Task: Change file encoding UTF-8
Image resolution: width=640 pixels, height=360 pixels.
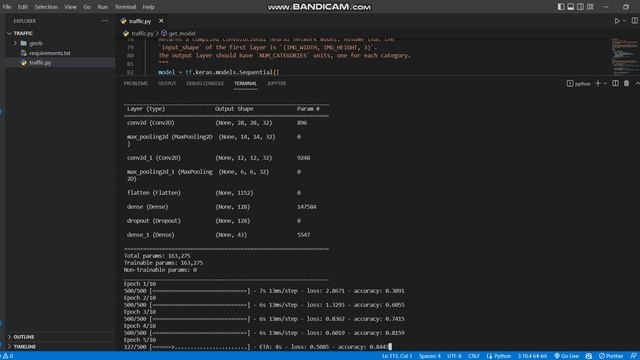Action: (x=454, y=356)
